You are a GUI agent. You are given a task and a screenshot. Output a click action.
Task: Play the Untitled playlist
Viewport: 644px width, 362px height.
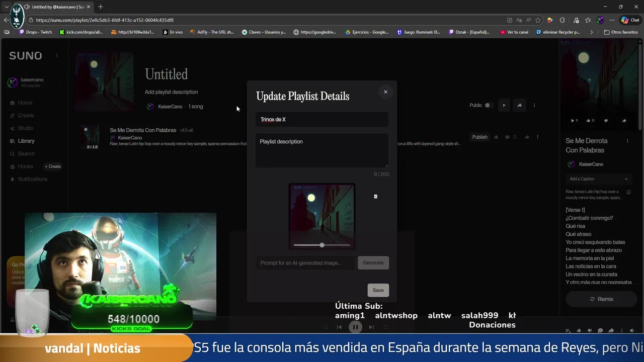tap(504, 106)
